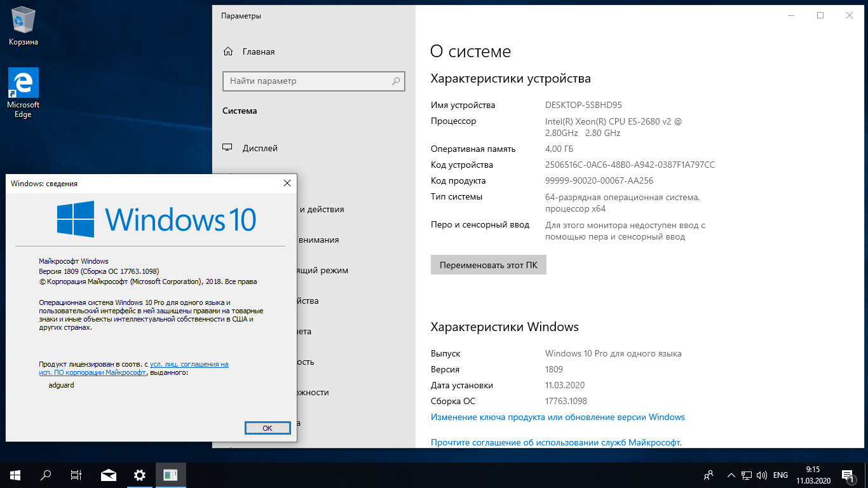Open the Mail app on taskbar
The width and height of the screenshot is (868, 488).
click(x=109, y=475)
